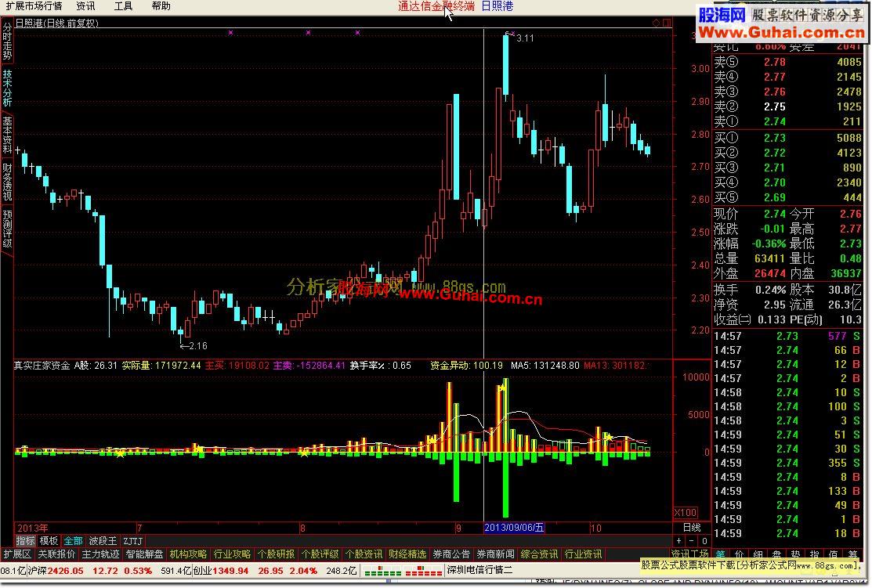872x588 pixels.
Task: Open the 工具 menu
Action: (123, 6)
